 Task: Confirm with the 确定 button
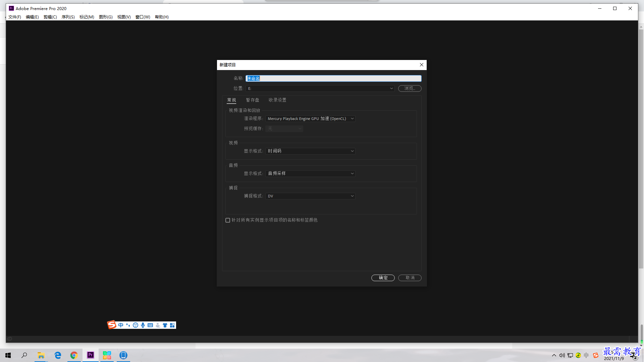pyautogui.click(x=383, y=278)
